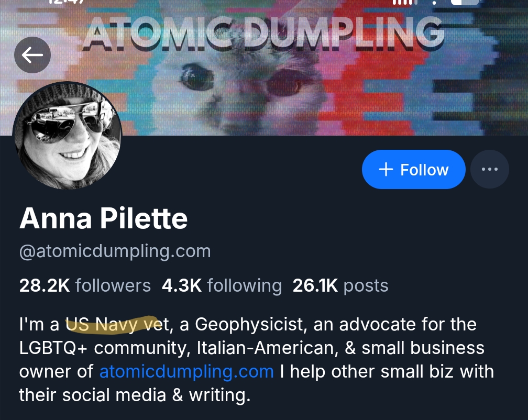
Task: Open Anna Pilette's profile avatar photo
Action: 67,136
